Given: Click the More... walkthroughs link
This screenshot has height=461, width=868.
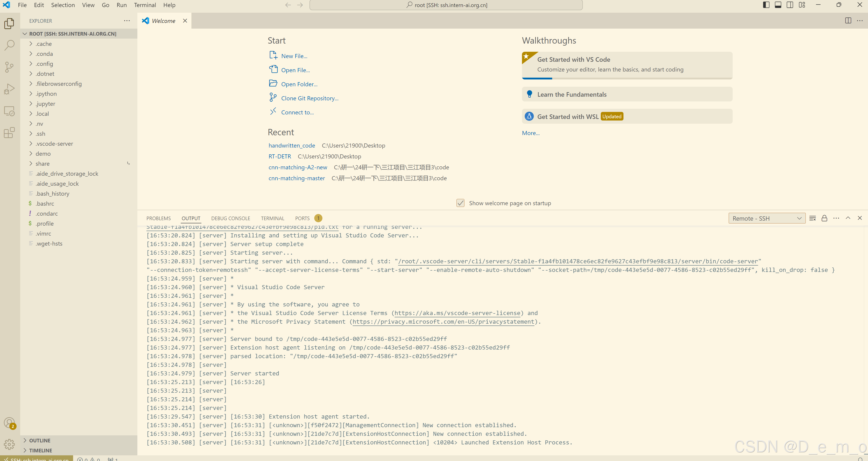Looking at the screenshot, I should (531, 133).
